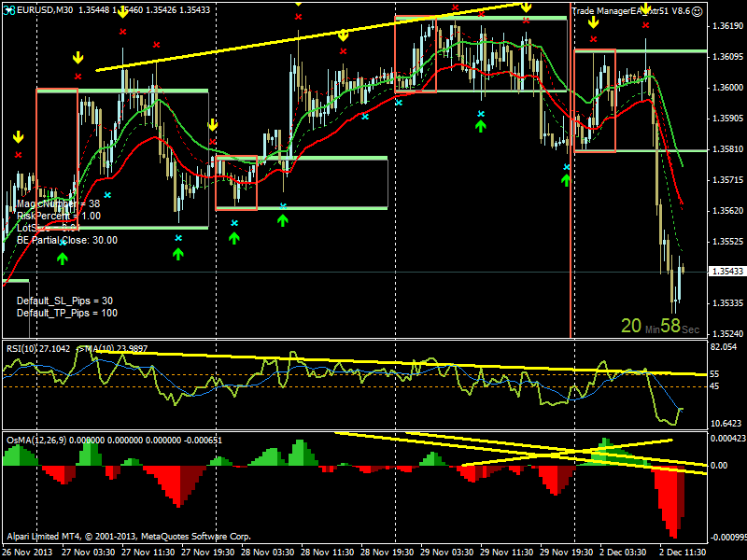Select the BE Partial Close: 30.00 label
The height and width of the screenshot is (560, 747).
67,240
